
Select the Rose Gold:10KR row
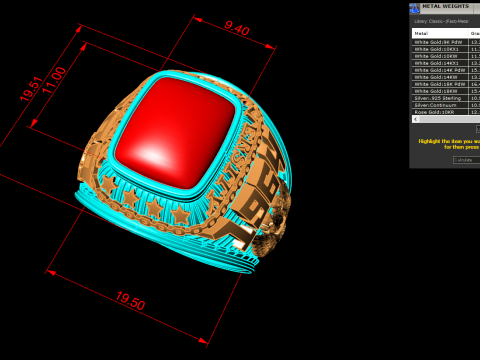446,112
